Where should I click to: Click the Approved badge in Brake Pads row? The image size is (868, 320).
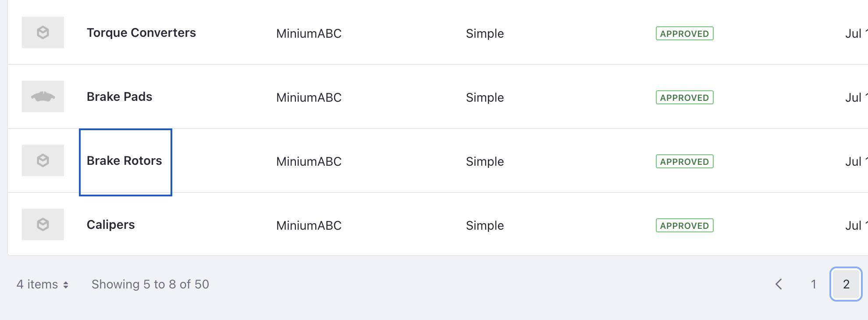pos(684,98)
